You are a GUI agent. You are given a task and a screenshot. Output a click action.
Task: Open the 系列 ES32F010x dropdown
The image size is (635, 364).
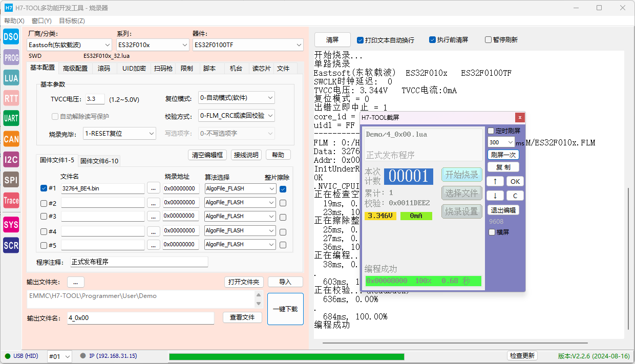153,45
